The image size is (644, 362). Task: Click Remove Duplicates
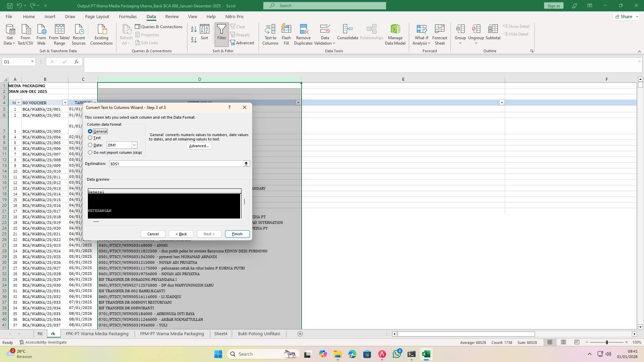tap(303, 34)
